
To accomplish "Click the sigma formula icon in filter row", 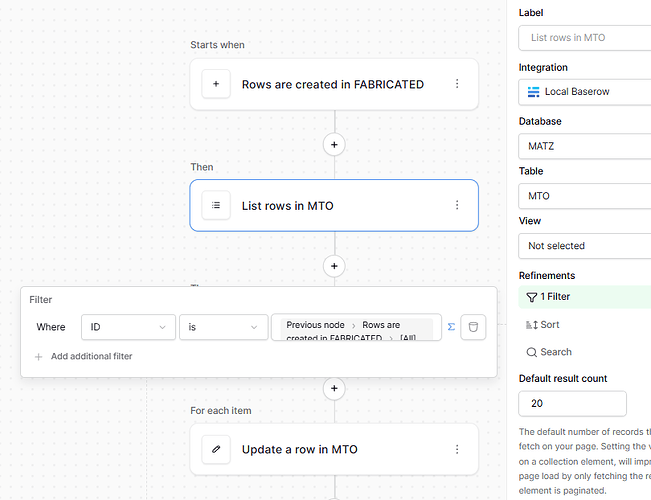I will point(451,327).
